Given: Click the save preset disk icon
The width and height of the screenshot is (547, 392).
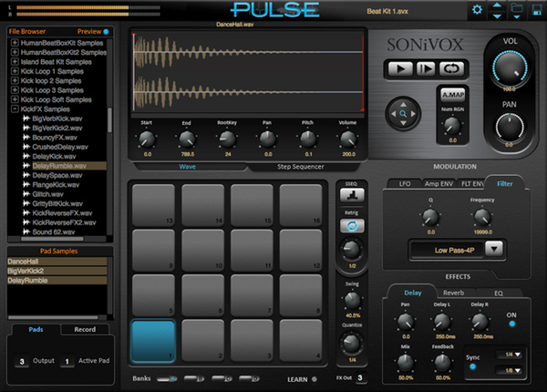Looking at the screenshot, I should 536,10.
